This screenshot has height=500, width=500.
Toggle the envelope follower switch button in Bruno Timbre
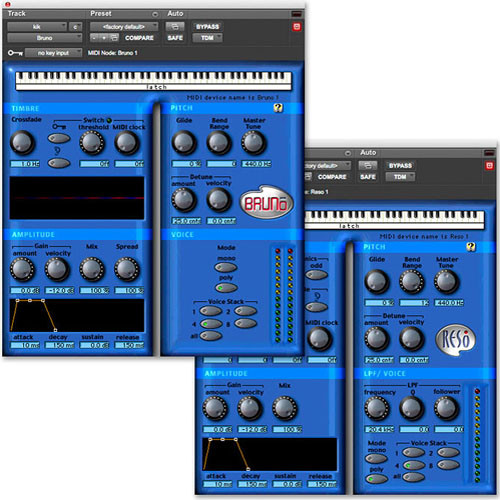click(59, 163)
